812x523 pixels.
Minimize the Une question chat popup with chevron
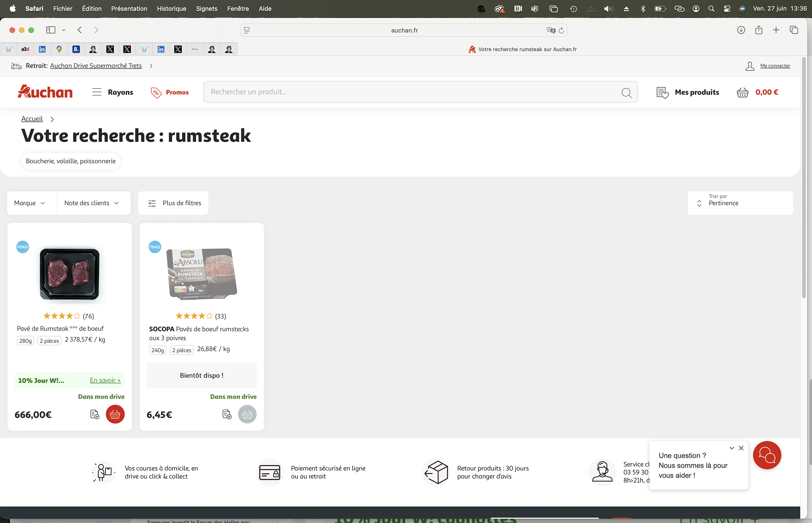click(x=732, y=448)
